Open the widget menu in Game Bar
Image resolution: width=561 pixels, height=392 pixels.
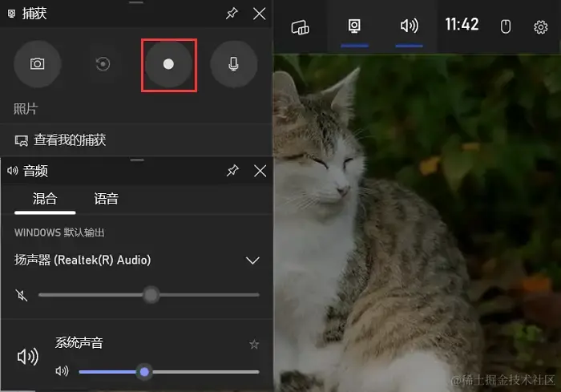point(301,27)
